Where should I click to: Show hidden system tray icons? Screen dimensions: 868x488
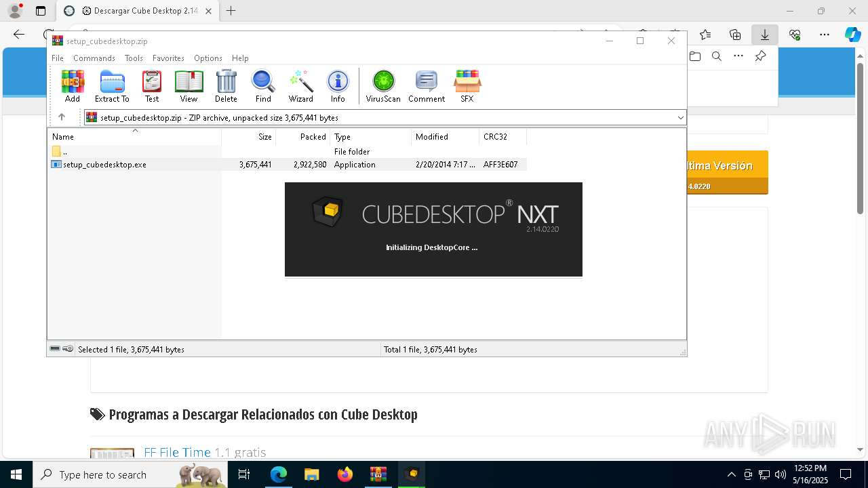(731, 474)
